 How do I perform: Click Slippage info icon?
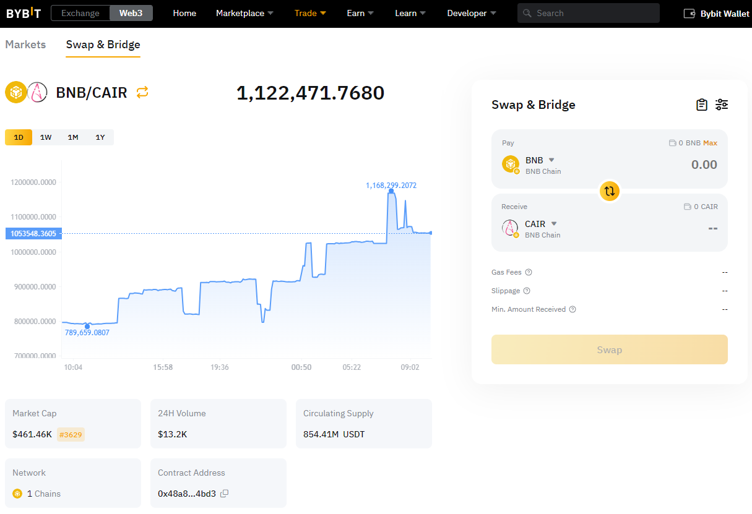(x=527, y=291)
